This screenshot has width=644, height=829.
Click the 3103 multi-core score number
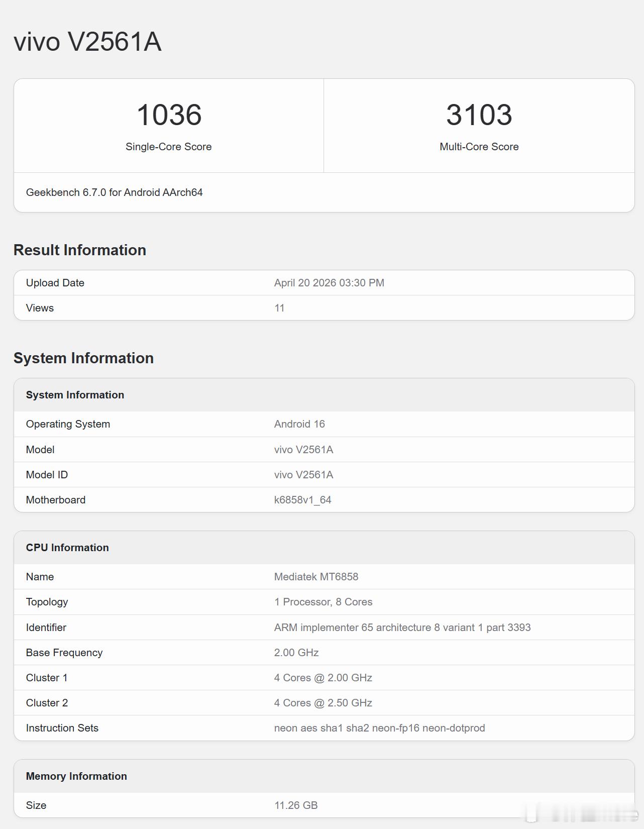479,115
